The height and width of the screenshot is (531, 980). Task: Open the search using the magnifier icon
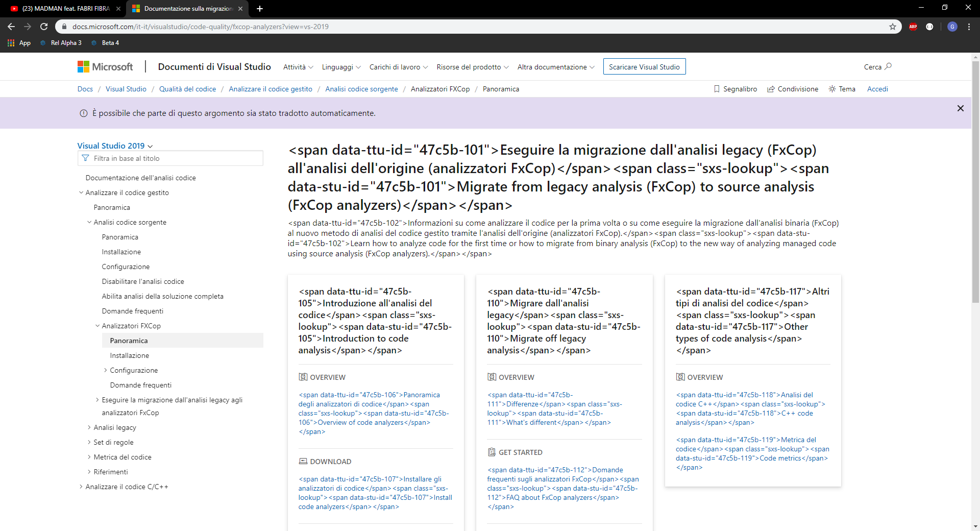(889, 66)
